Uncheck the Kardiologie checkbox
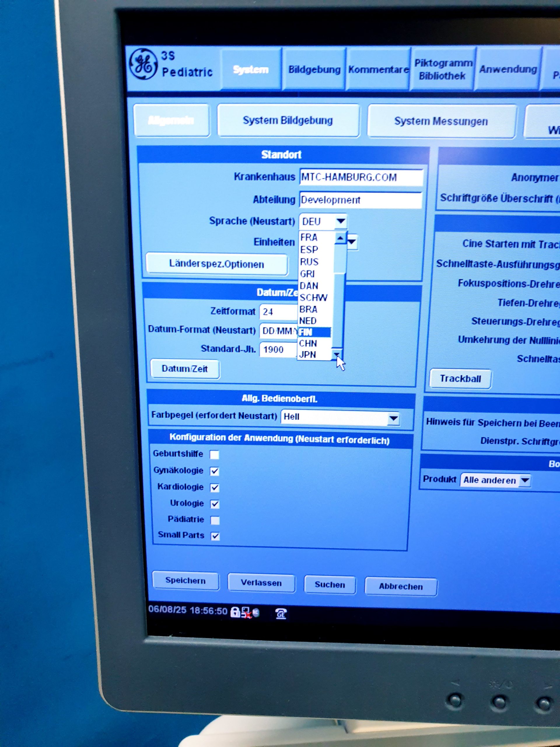The image size is (560, 747). (215, 488)
